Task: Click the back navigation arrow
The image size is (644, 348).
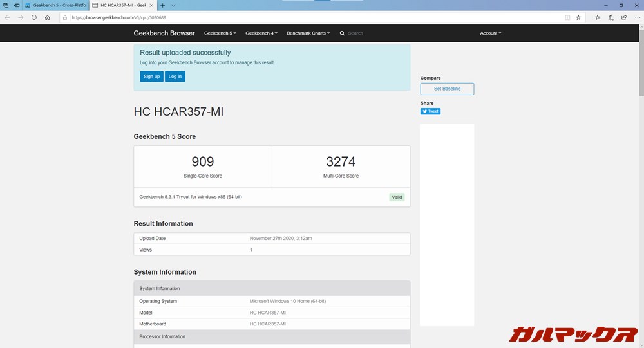Action: click(7, 17)
